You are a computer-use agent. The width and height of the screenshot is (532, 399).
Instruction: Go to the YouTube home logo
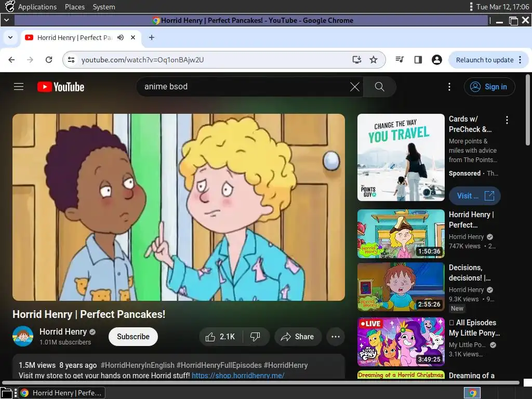pyautogui.click(x=61, y=87)
